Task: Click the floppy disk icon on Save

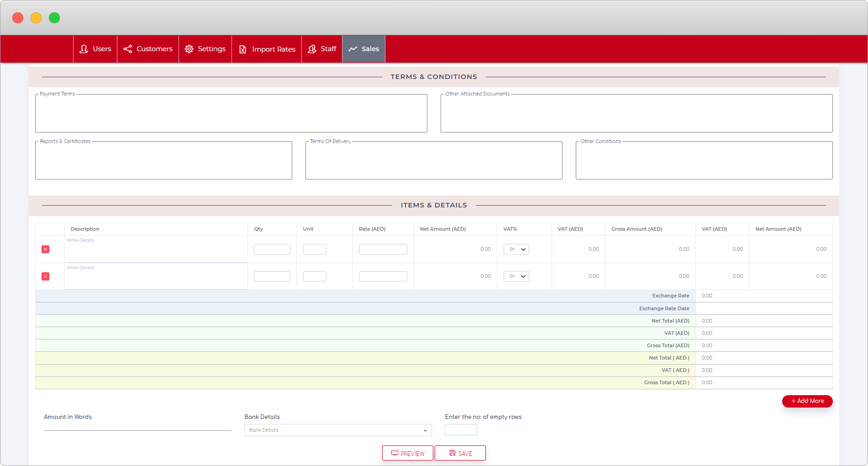Action: click(452, 453)
